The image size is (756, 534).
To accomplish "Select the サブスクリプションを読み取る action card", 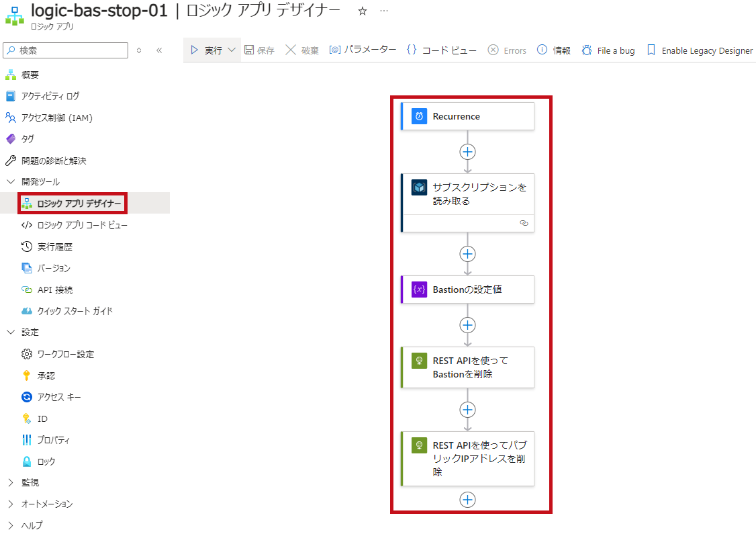I will pyautogui.click(x=468, y=203).
